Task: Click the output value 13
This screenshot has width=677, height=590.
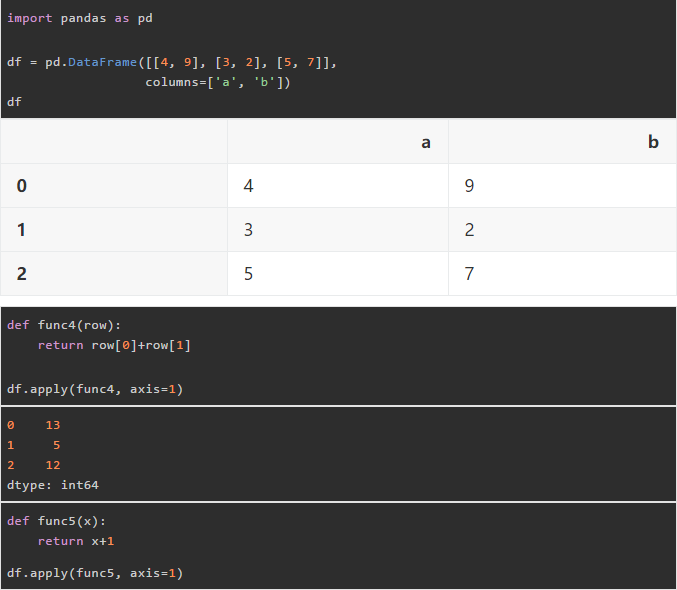Action: tap(53, 425)
